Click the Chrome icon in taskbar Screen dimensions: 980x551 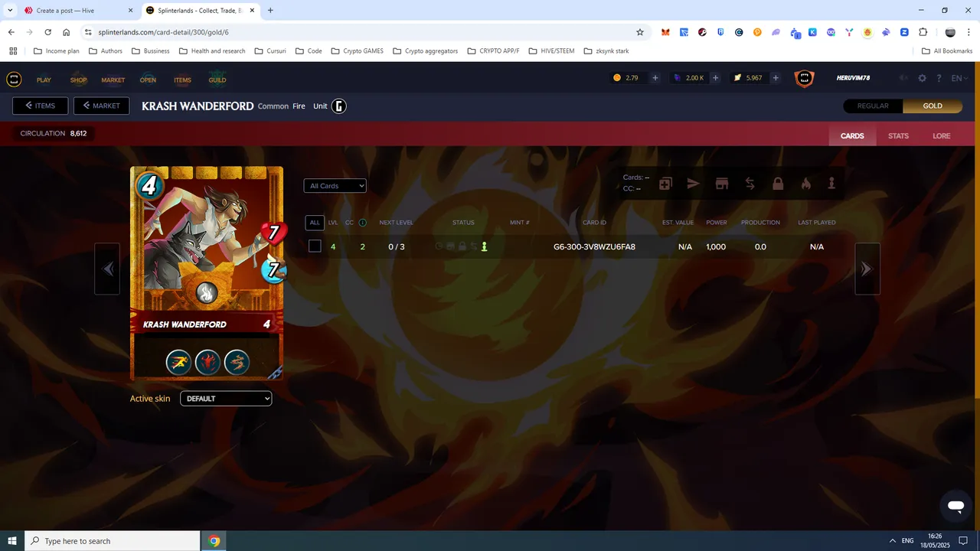coord(214,541)
